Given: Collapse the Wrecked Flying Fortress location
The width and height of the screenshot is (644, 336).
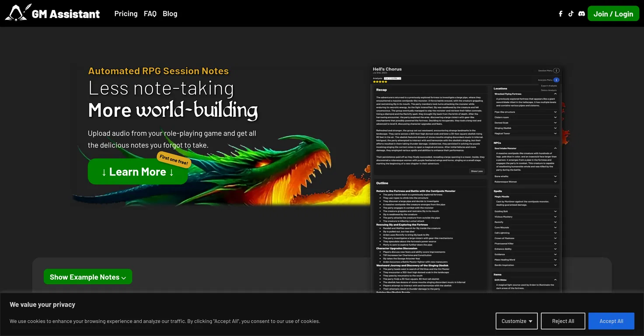Looking at the screenshot, I should 555,94.
